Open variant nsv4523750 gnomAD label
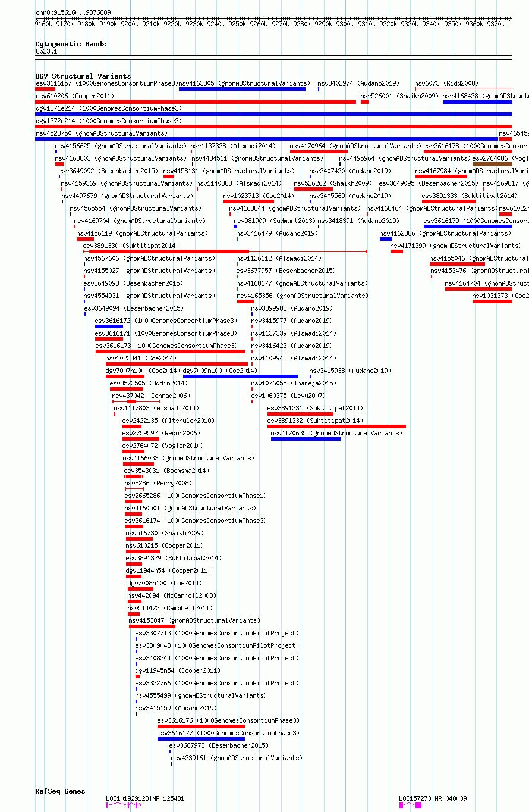This screenshot has width=529, height=812. pyautogui.click(x=102, y=133)
